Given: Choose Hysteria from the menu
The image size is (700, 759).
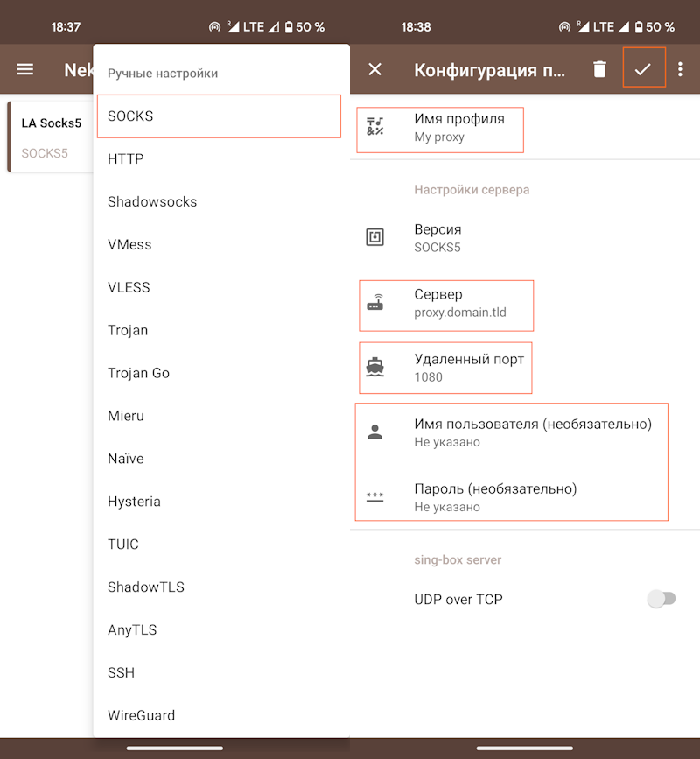Looking at the screenshot, I should point(134,502).
